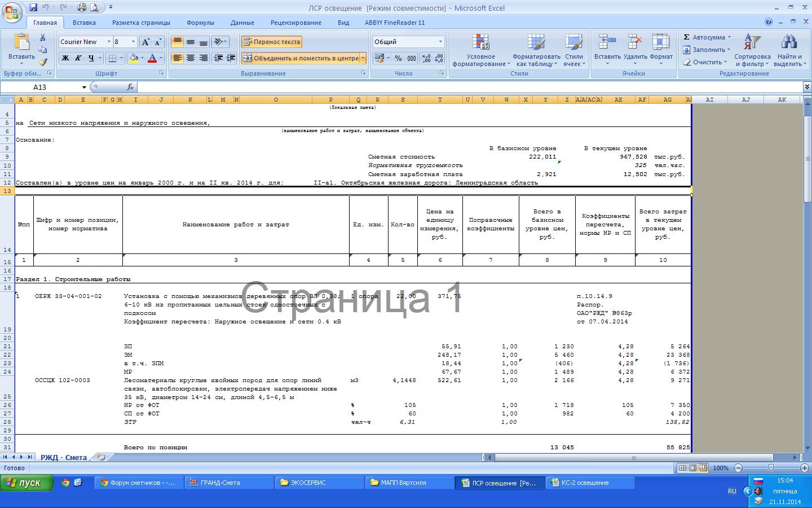Click the Insert Function fx icon

pyautogui.click(x=130, y=87)
